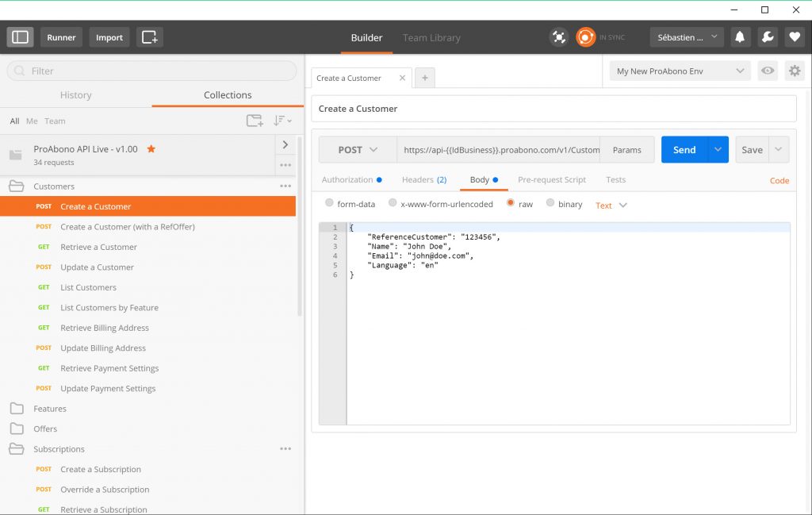The height and width of the screenshot is (515, 812).
Task: Open a new window icon
Action: coord(150,37)
